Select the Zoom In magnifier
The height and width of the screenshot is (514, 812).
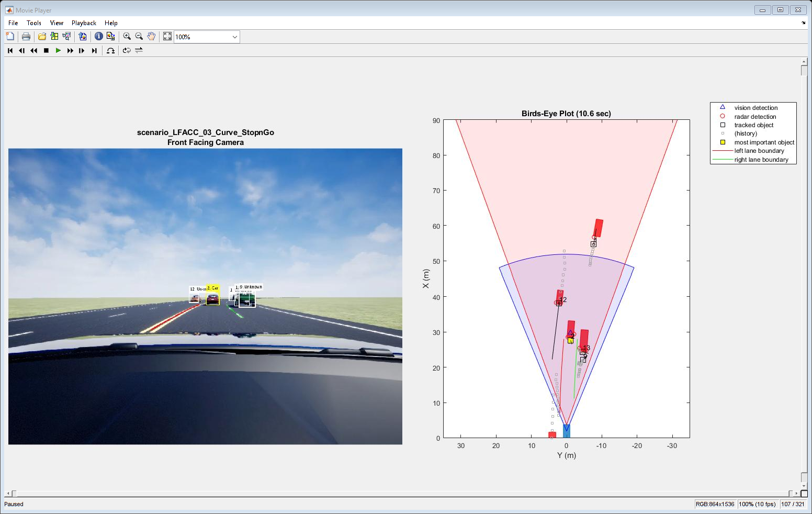click(x=127, y=36)
